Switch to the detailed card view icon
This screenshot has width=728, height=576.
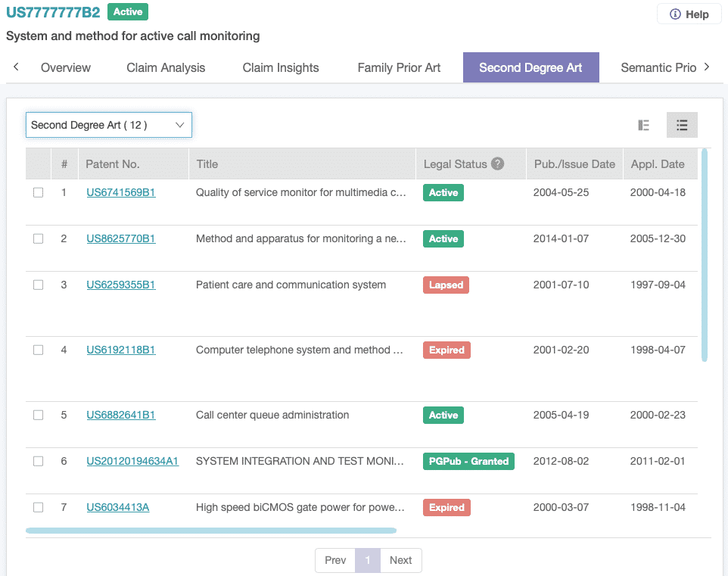tap(643, 125)
